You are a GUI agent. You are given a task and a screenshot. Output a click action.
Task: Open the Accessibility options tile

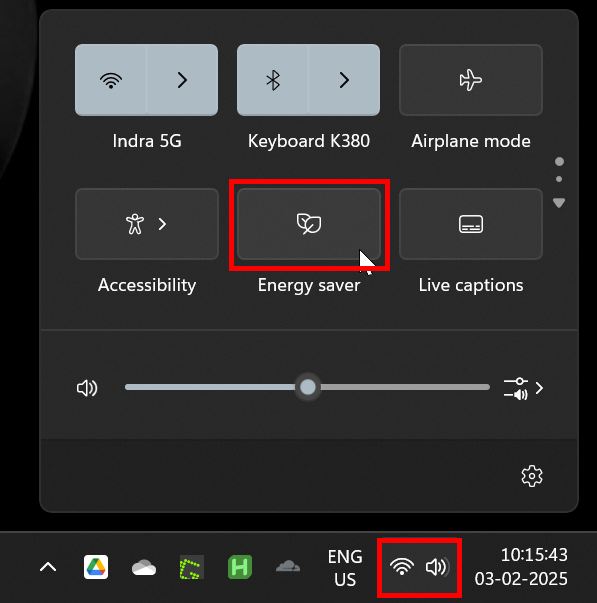pos(147,224)
